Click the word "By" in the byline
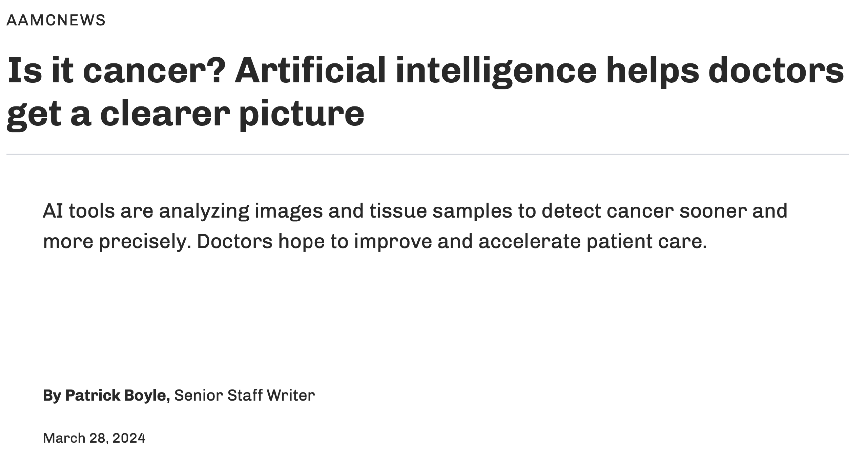The image size is (868, 464). pos(51,395)
